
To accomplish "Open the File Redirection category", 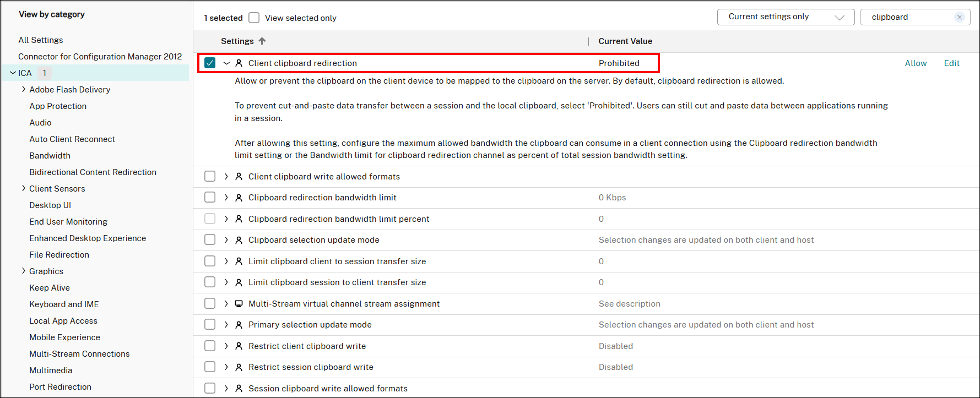I will pyautogui.click(x=59, y=255).
